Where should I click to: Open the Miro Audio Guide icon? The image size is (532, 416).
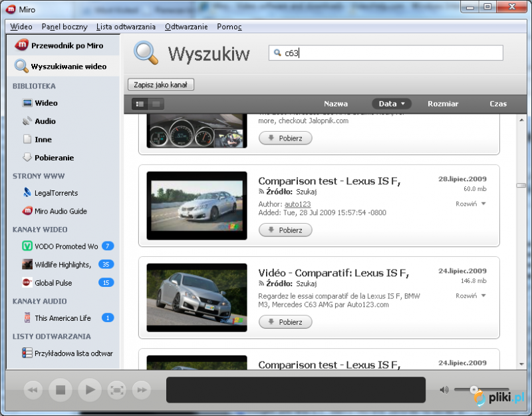pos(27,211)
